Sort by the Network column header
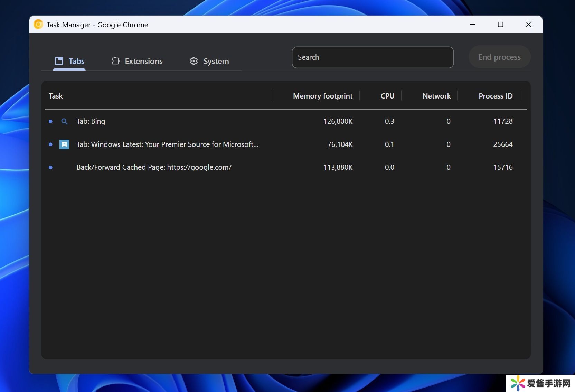This screenshot has height=392, width=575. (x=436, y=96)
